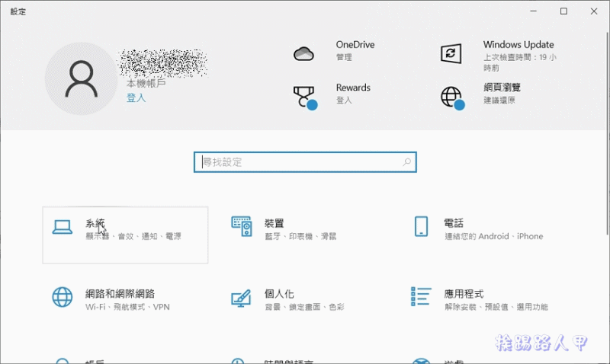Open the Windows Update icon
Screen dimensions: 610x364
click(x=451, y=53)
